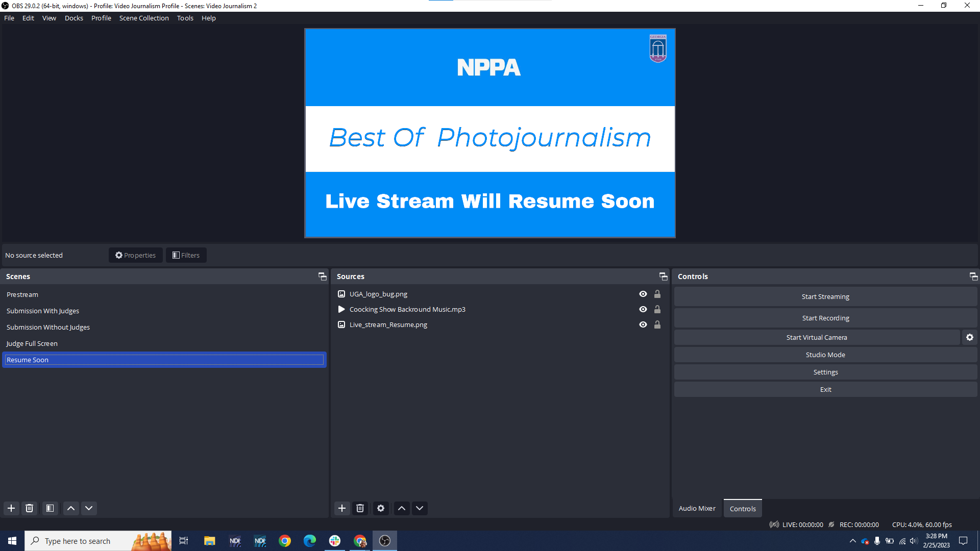
Task: Switch to the Audio Mixer tab
Action: pyautogui.click(x=697, y=509)
